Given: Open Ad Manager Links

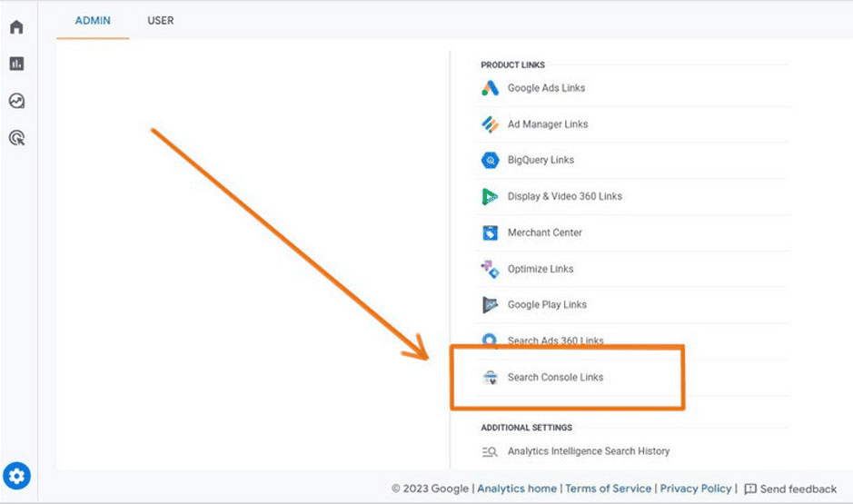Looking at the screenshot, I should tap(548, 124).
